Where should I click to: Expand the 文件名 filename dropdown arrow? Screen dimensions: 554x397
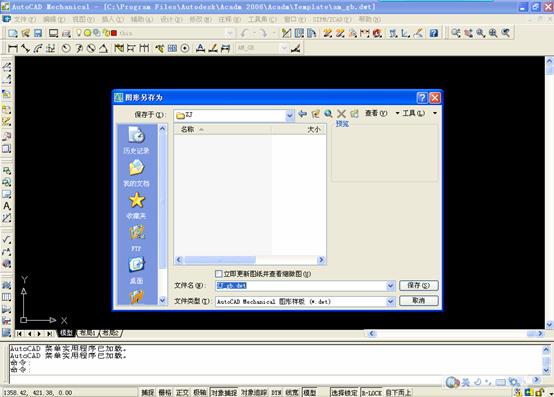coord(390,285)
